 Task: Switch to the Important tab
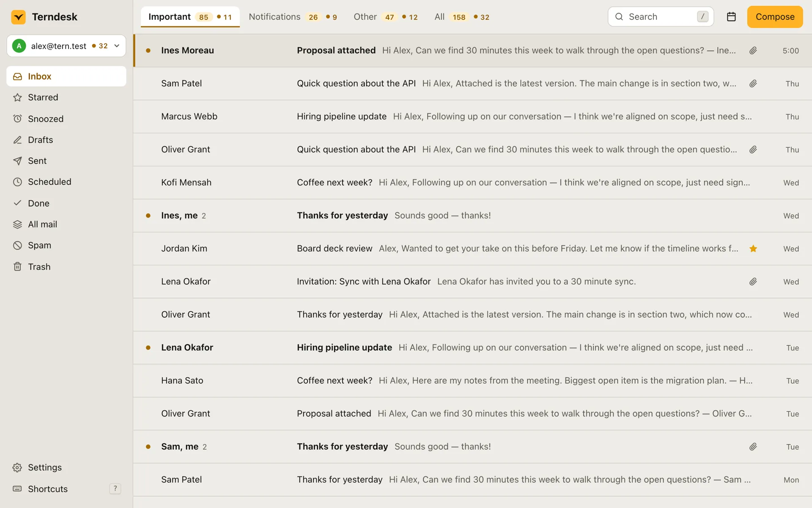pyautogui.click(x=190, y=17)
